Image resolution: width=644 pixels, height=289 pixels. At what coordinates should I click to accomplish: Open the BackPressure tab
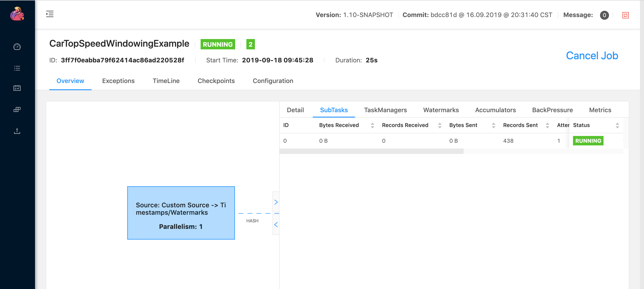click(552, 110)
